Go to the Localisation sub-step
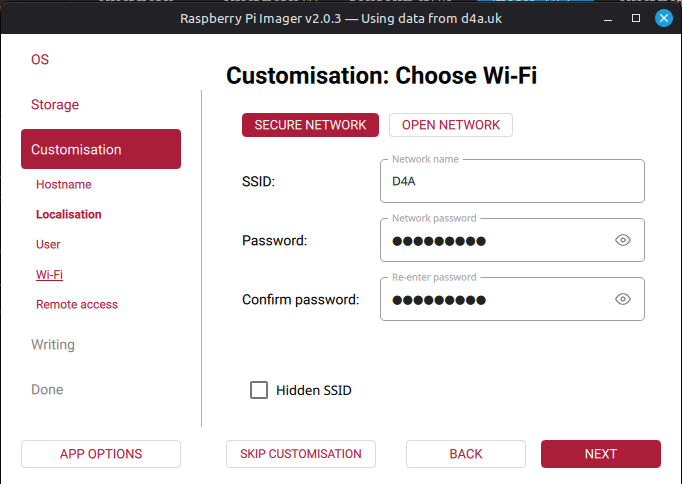Screen dimensions: 682x484 pyautogui.click(x=68, y=214)
